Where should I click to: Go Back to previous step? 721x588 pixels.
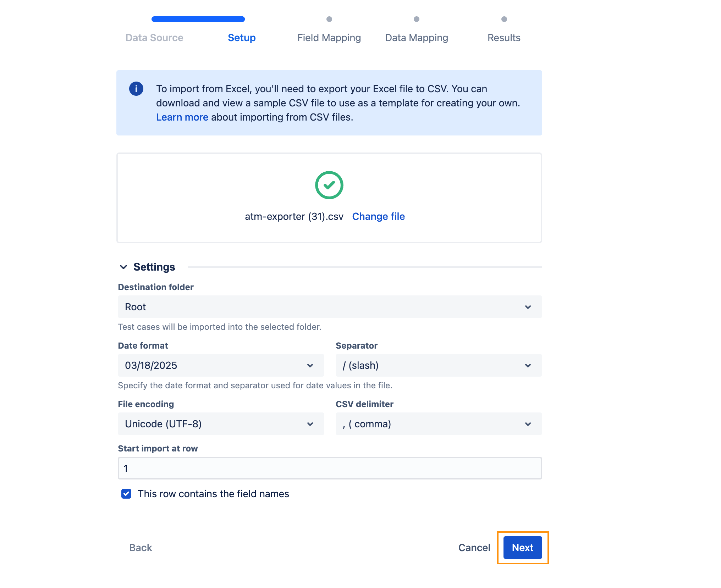[141, 548]
